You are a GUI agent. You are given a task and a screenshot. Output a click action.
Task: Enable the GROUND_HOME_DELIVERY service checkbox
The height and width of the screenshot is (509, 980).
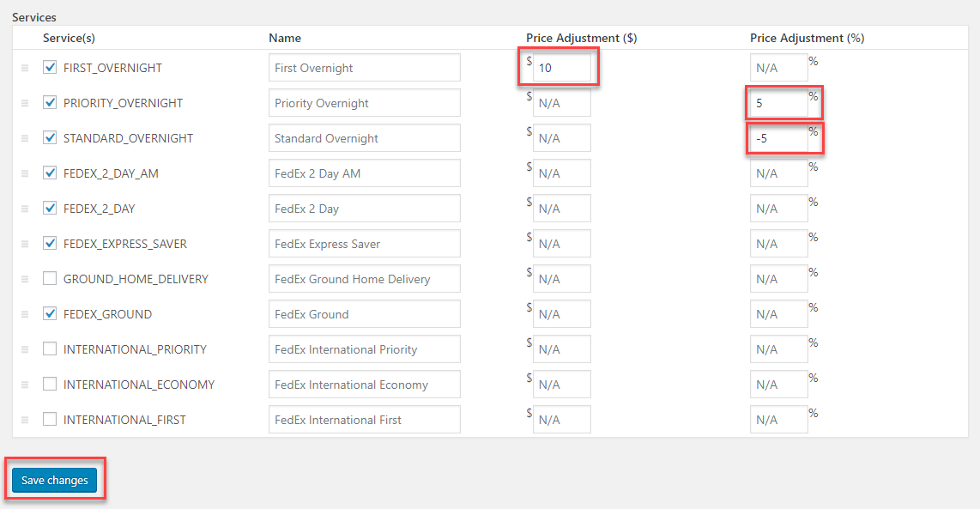point(50,278)
